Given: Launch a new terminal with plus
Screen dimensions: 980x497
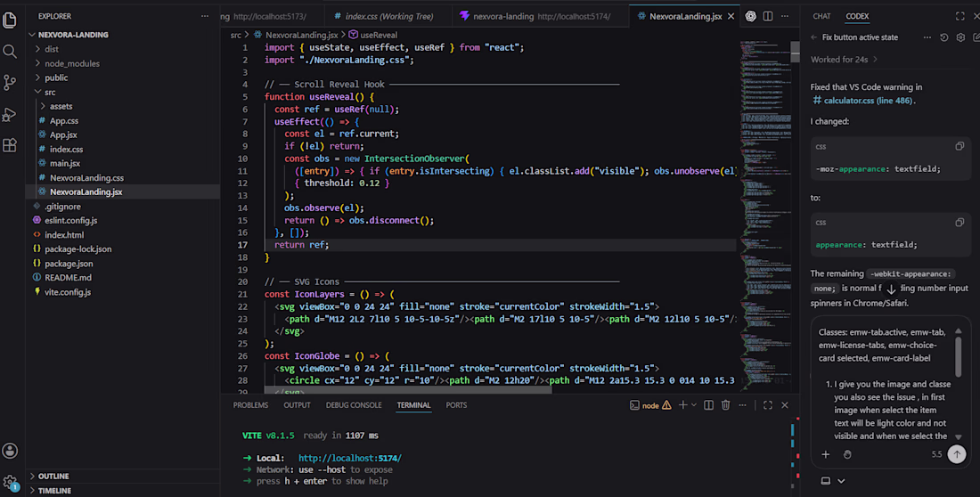Looking at the screenshot, I should point(683,405).
